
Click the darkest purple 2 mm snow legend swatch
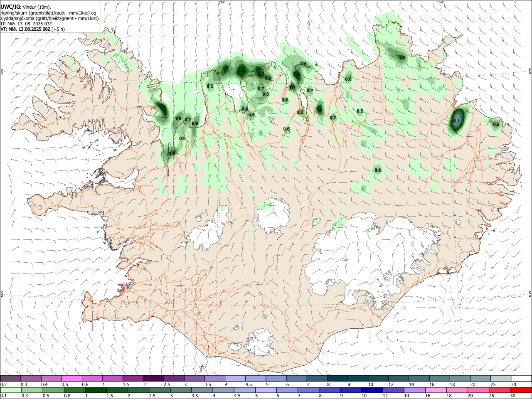(153, 379)
